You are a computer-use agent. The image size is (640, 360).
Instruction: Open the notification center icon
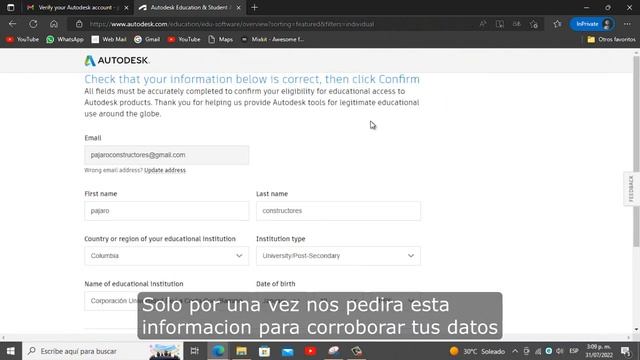[x=626, y=351]
